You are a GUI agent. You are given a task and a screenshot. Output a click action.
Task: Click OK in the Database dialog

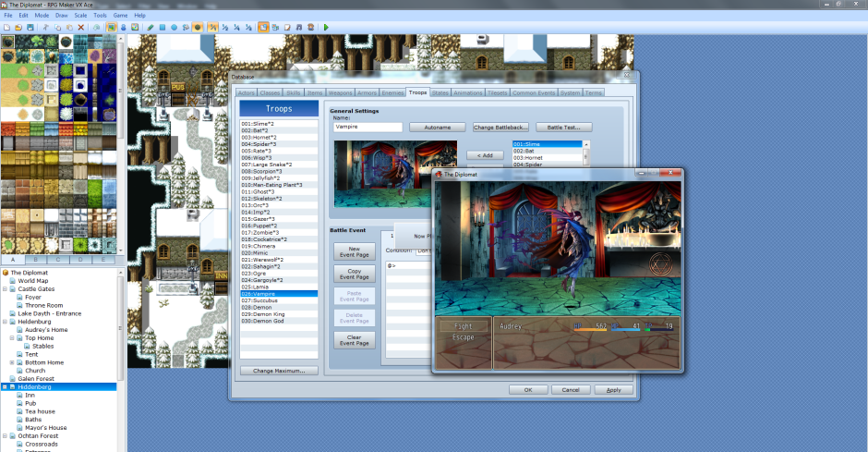pyautogui.click(x=528, y=390)
